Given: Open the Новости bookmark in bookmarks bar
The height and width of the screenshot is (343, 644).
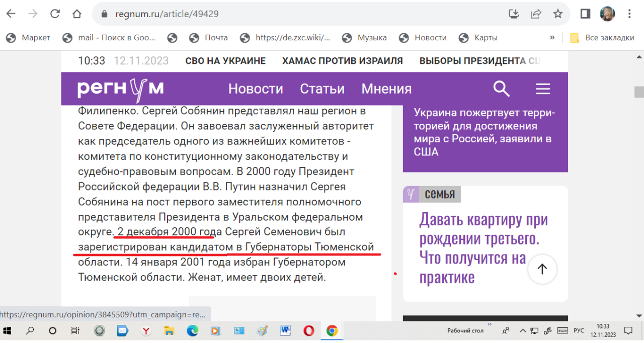Looking at the screenshot, I should pyautogui.click(x=423, y=38).
